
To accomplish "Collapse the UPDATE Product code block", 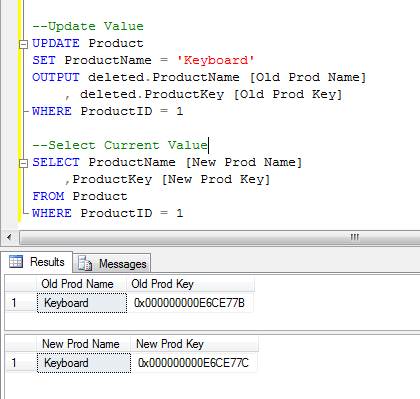I will [23, 44].
